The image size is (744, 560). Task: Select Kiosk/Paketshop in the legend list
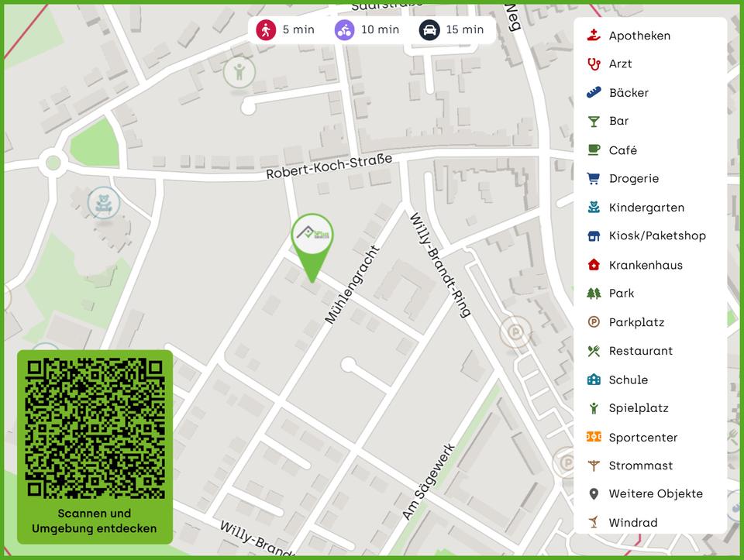(x=656, y=236)
